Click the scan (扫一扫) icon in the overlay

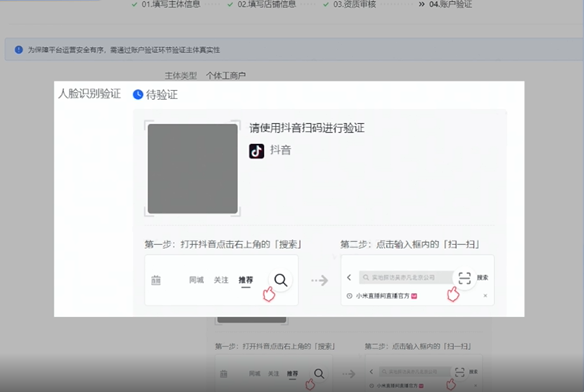(464, 278)
